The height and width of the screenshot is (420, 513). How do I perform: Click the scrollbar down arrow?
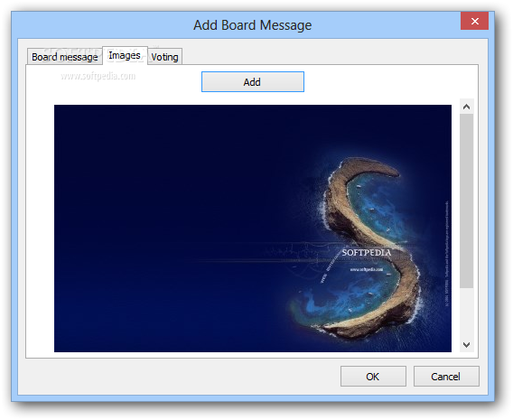pos(467,344)
